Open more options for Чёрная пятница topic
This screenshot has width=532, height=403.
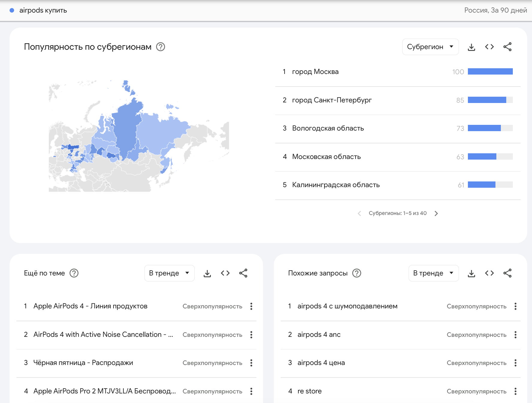tap(251, 363)
